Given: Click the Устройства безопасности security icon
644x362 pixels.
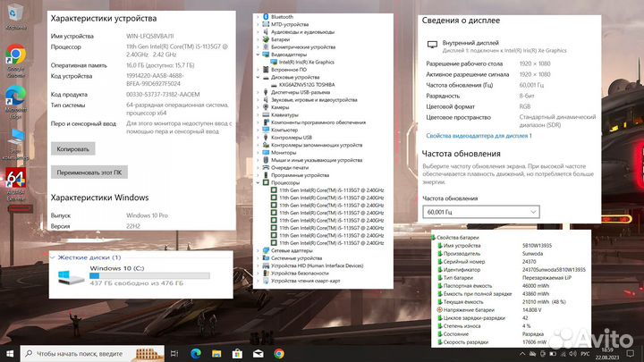Looking at the screenshot, I should pos(266,273).
